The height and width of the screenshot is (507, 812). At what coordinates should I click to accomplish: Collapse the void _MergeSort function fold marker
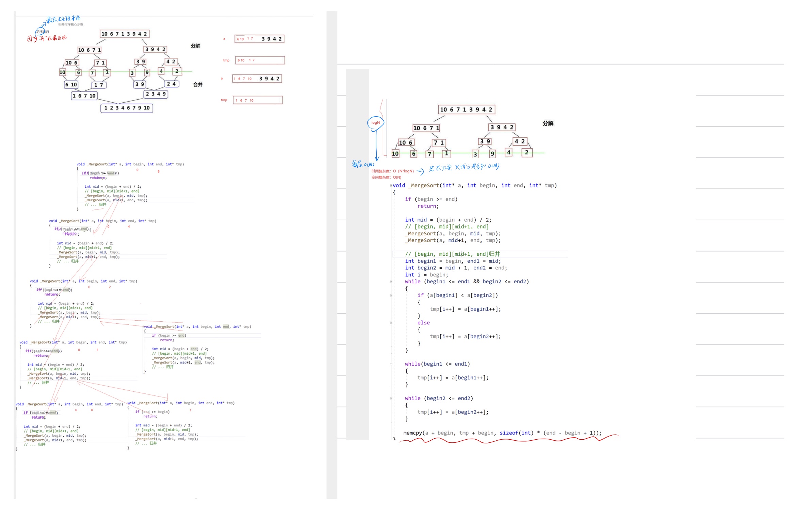pos(391,186)
